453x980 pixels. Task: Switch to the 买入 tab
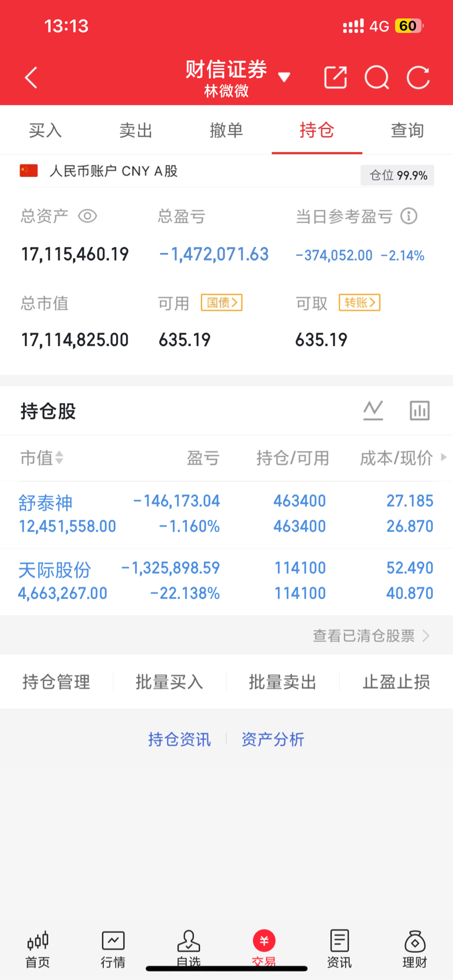point(45,130)
